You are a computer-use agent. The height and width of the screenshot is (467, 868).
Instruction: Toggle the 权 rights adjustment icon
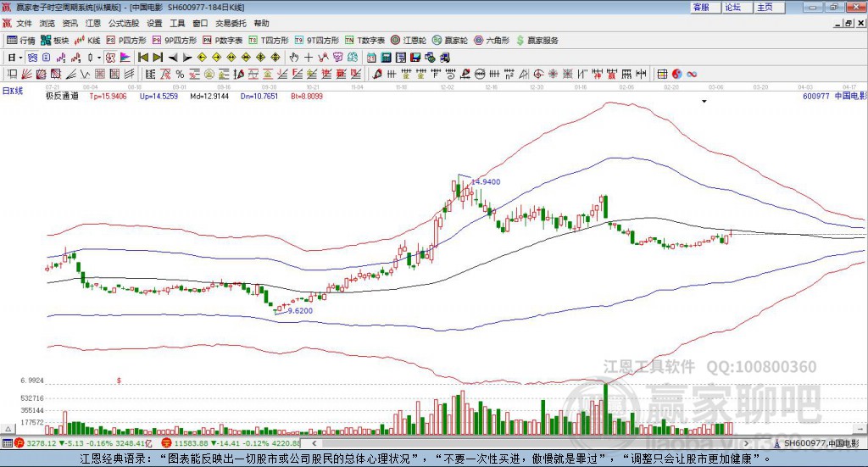pyautogui.click(x=111, y=58)
